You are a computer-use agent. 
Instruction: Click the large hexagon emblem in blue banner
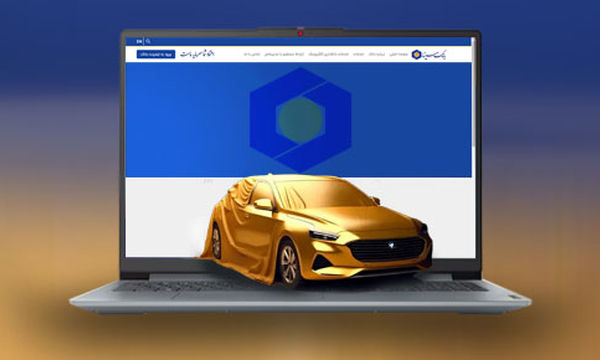[x=300, y=120]
